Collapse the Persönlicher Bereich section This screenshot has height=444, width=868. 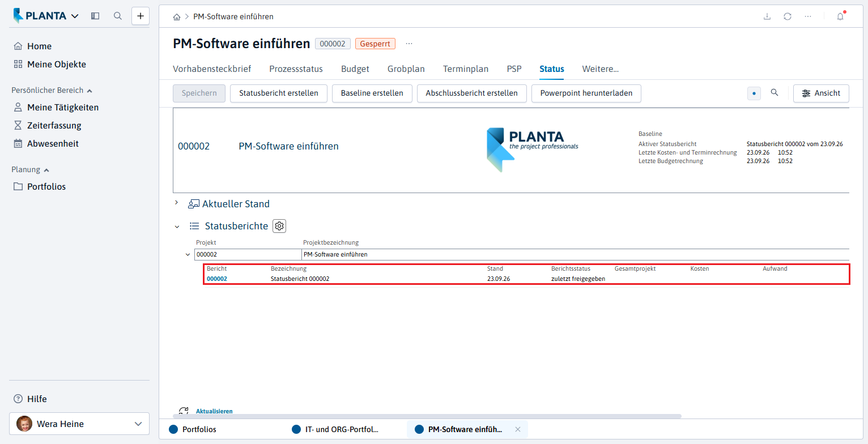tap(90, 91)
